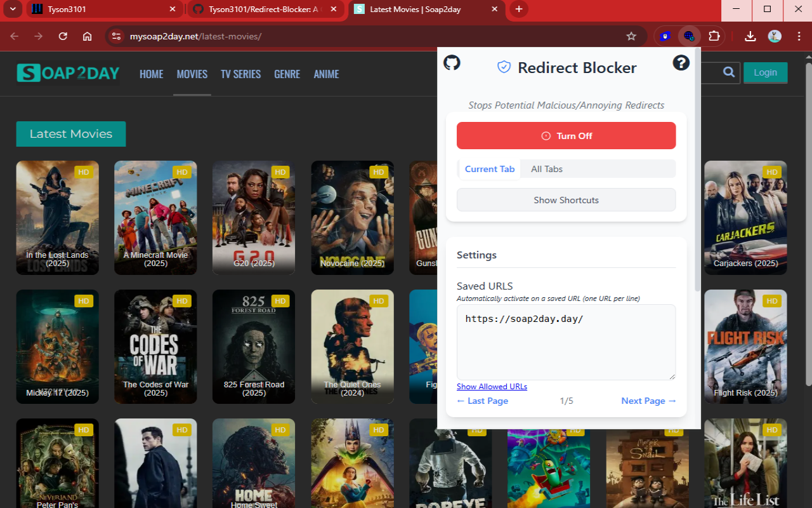This screenshot has width=812, height=508.
Task: Open the HOME menu on Soap2day
Action: [x=152, y=74]
